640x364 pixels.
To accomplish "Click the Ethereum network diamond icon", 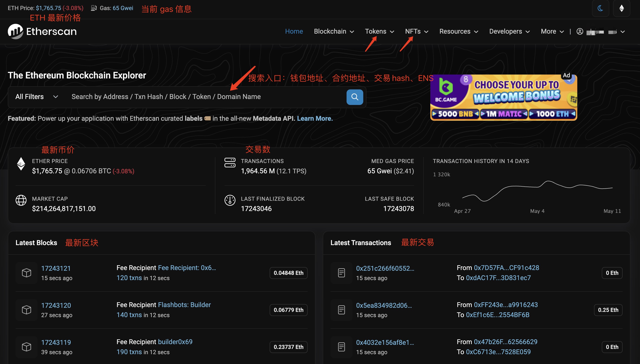I will 621,8.
